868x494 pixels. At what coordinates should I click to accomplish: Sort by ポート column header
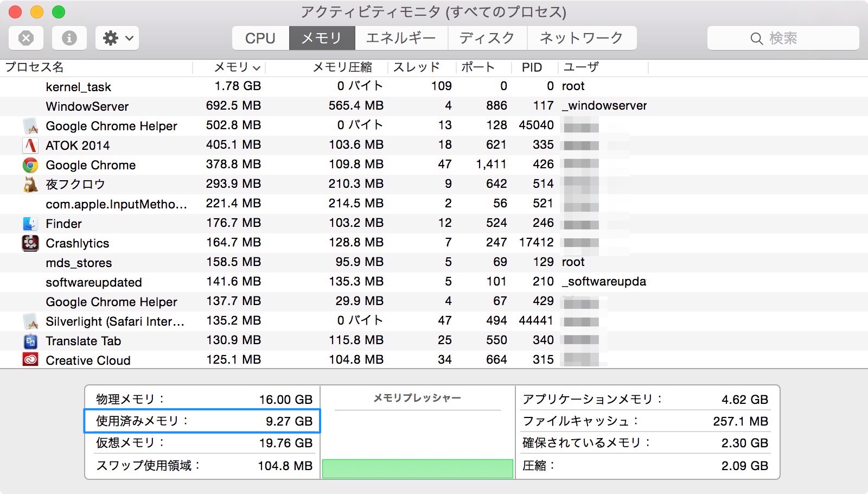(x=483, y=67)
